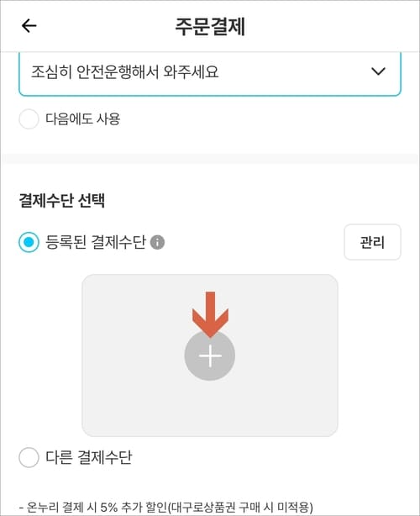Click the 대구로상품권 구매 시 미적용 parenthetical text
Screen dimensions: 420x516
pos(239,507)
